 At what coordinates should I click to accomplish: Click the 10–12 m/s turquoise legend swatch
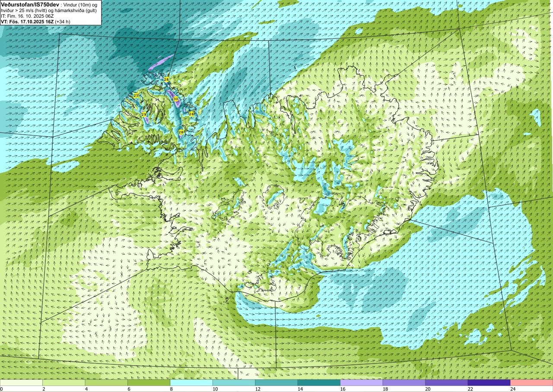(234, 383)
